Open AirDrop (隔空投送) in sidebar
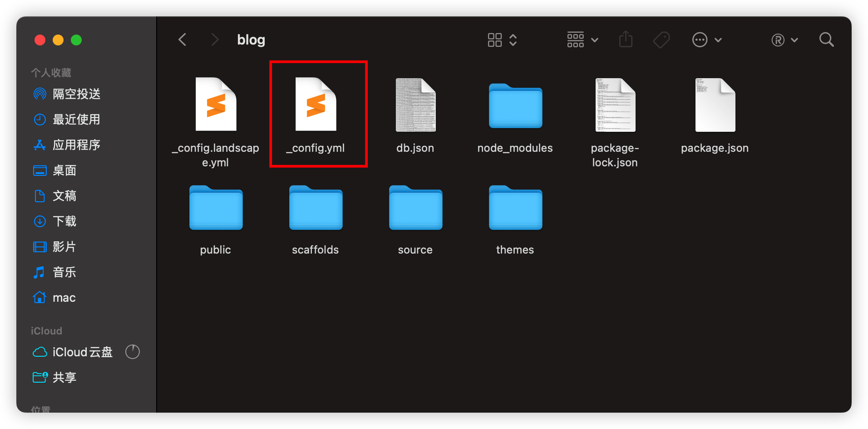The height and width of the screenshot is (429, 868). [76, 94]
